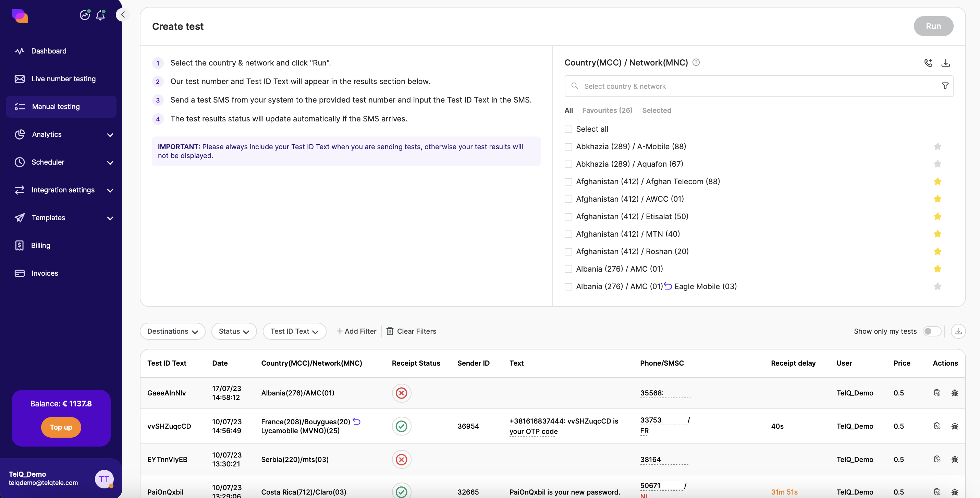This screenshot has width=980, height=498.
Task: Click the notifications bell icon
Action: point(100,15)
